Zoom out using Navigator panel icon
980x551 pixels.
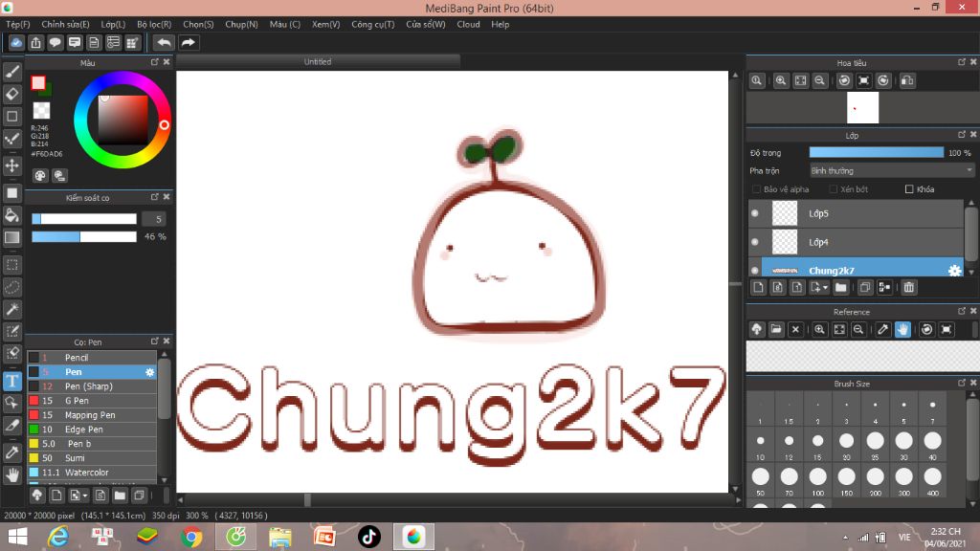click(x=819, y=80)
